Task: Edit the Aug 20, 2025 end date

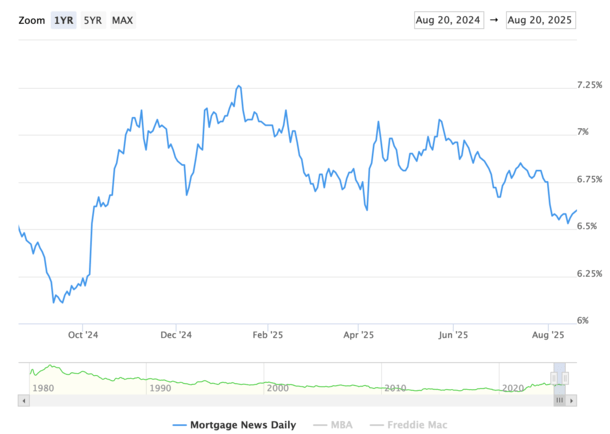Action: click(x=540, y=20)
